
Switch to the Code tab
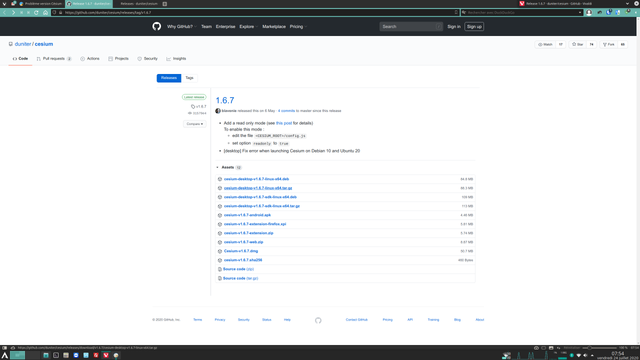(x=20, y=59)
